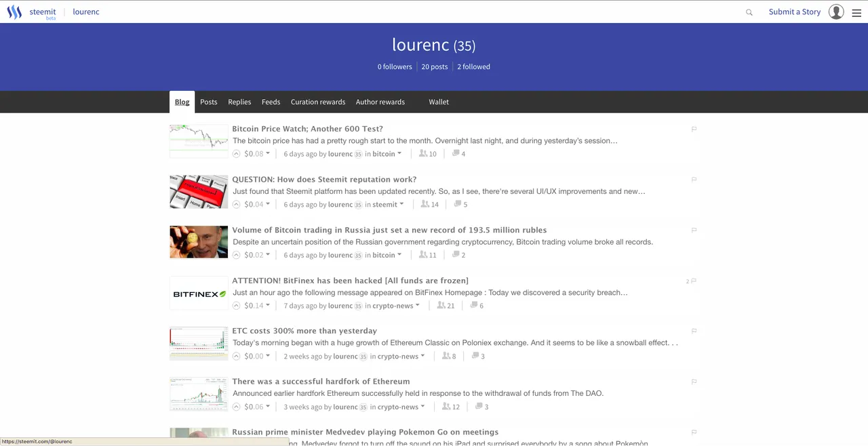Upvote the QUESTION Steemit reputation post

coord(237,204)
